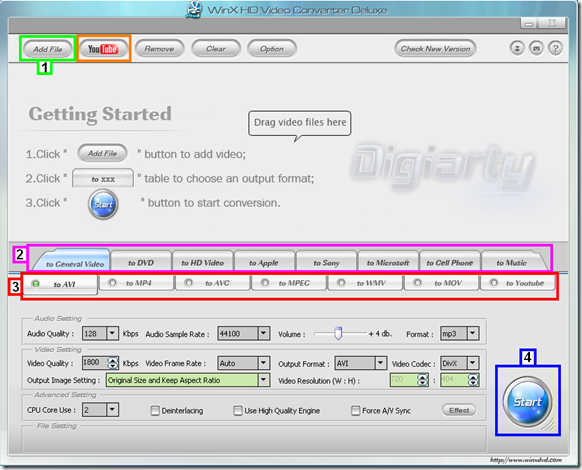Click Check New Version button
Image resolution: width=582 pixels, height=470 pixels.
click(x=435, y=49)
